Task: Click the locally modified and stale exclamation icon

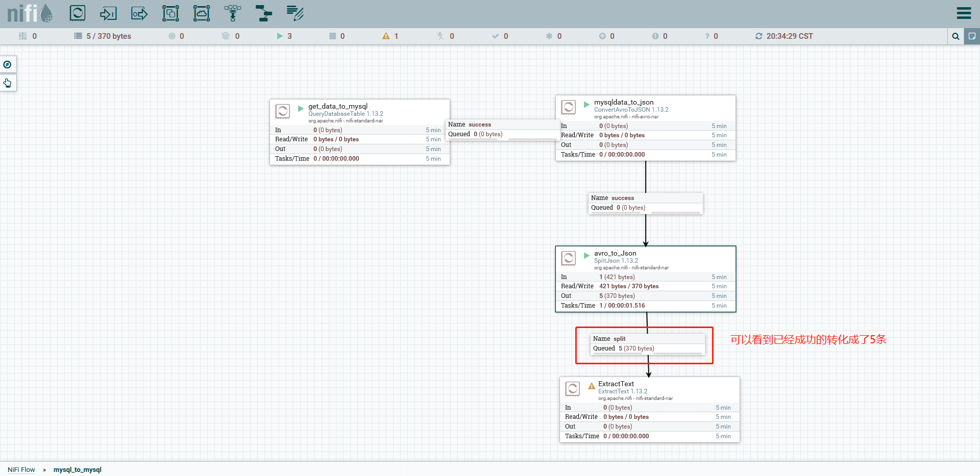Action: coord(655,36)
